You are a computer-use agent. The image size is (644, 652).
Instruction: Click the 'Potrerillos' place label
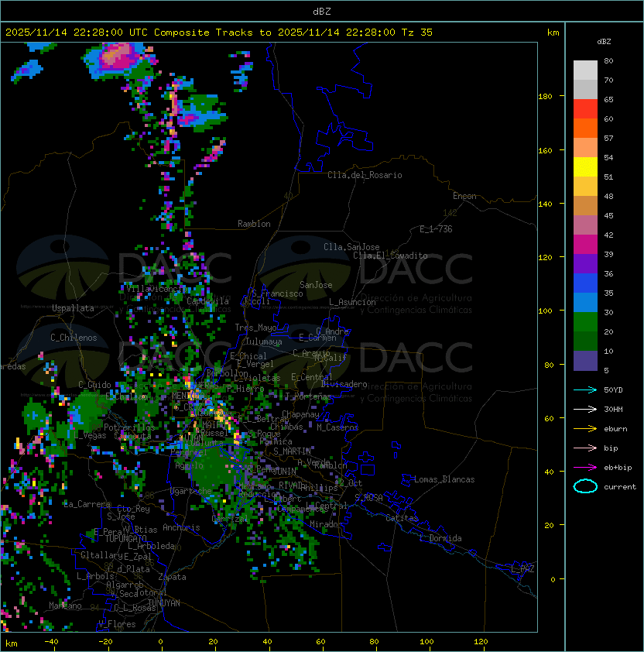pyautogui.click(x=129, y=427)
